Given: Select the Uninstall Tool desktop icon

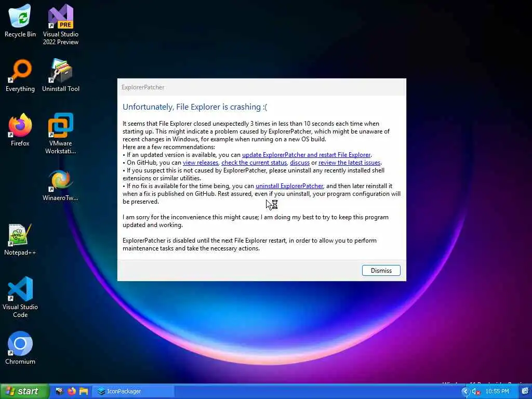Looking at the screenshot, I should point(61,75).
